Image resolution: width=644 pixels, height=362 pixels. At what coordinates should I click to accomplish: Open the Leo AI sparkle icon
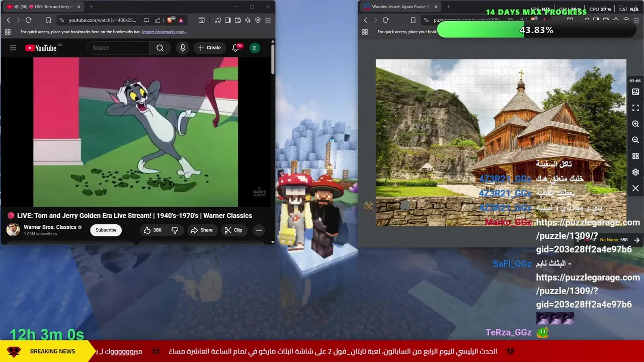click(248, 20)
